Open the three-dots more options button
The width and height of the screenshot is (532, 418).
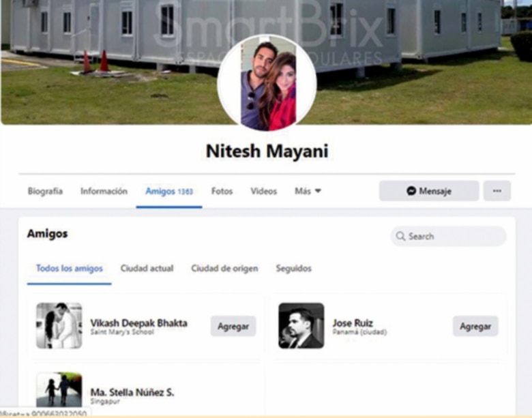(x=497, y=191)
